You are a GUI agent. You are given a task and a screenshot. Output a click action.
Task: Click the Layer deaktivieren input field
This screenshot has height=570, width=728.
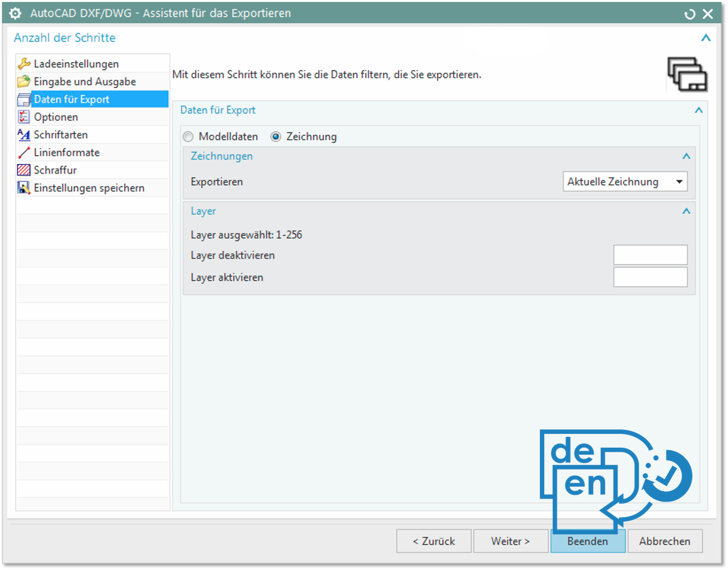(650, 255)
